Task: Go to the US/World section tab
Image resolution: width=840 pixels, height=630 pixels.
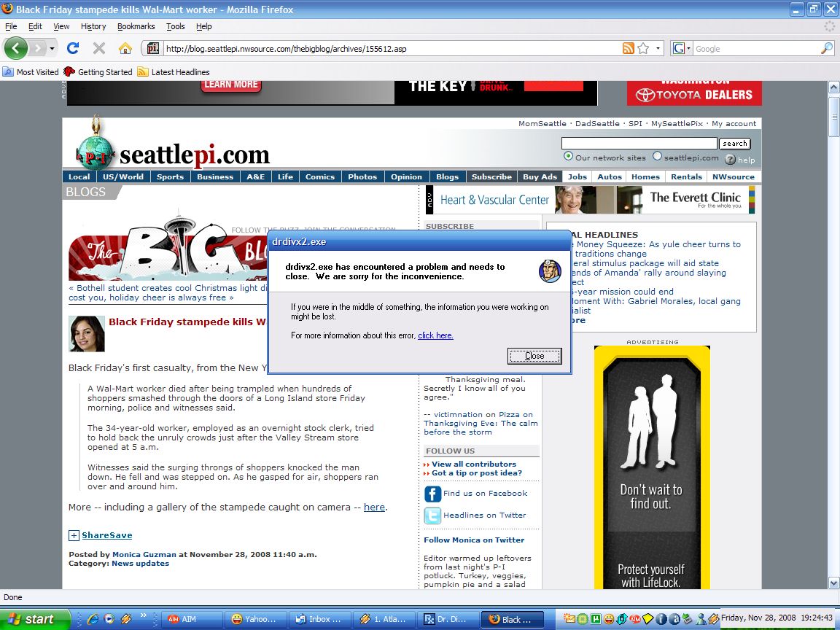Action: (123, 176)
